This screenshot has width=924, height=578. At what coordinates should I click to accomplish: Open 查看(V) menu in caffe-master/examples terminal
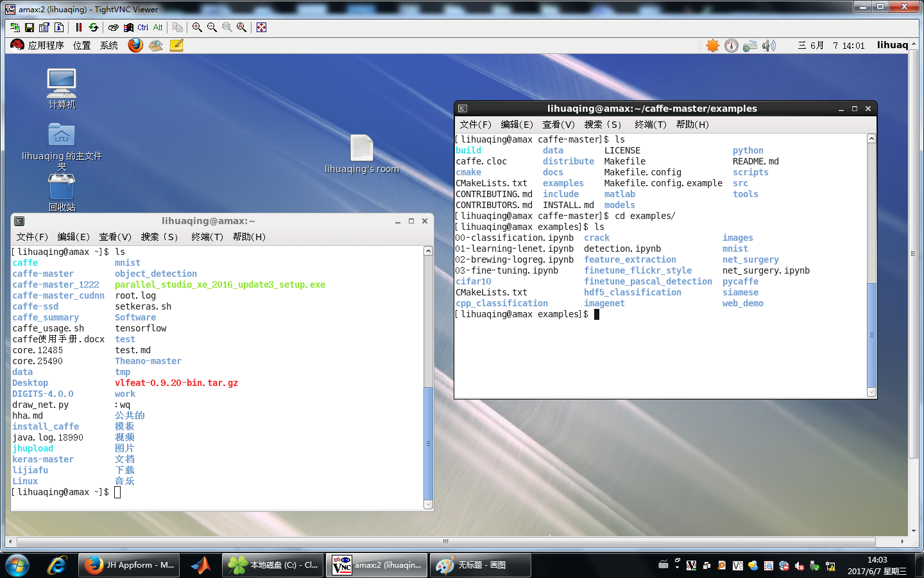(558, 125)
